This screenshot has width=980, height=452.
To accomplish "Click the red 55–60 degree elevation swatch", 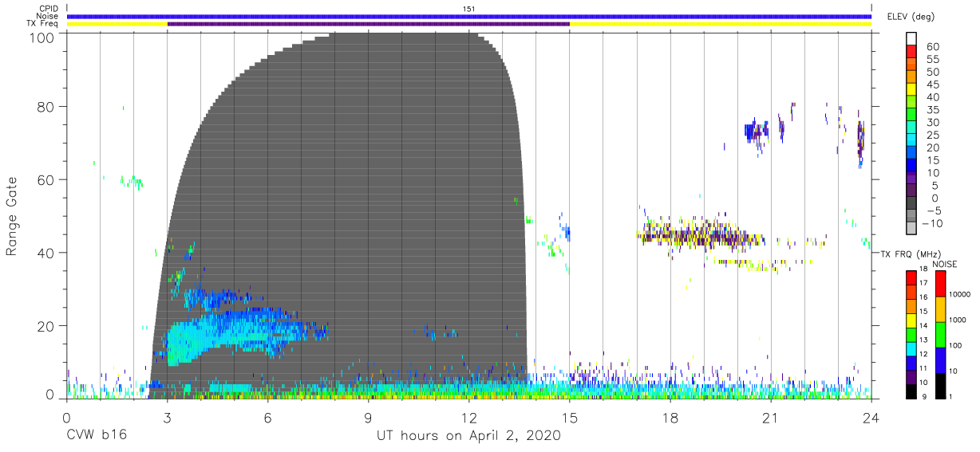I will pos(911,53).
